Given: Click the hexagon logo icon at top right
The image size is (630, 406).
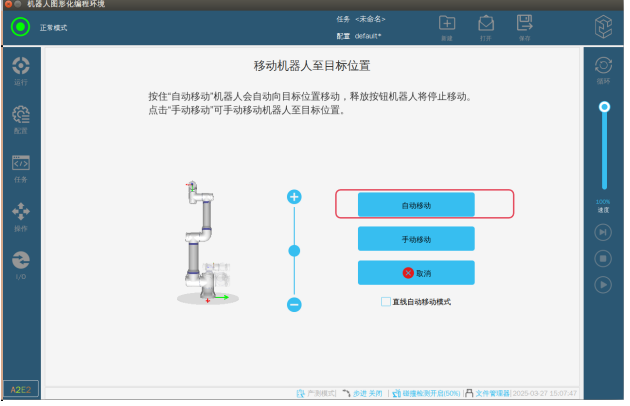Looking at the screenshot, I should coord(602,26).
